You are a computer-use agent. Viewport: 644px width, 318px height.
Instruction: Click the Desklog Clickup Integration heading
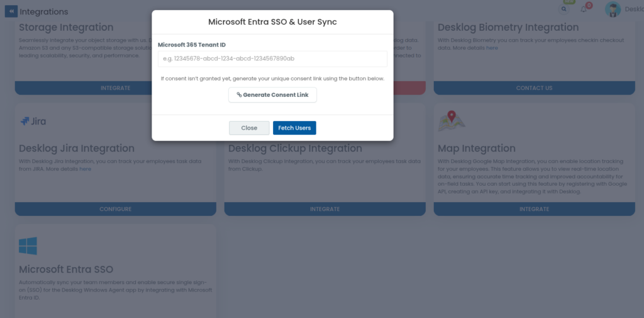click(x=296, y=148)
